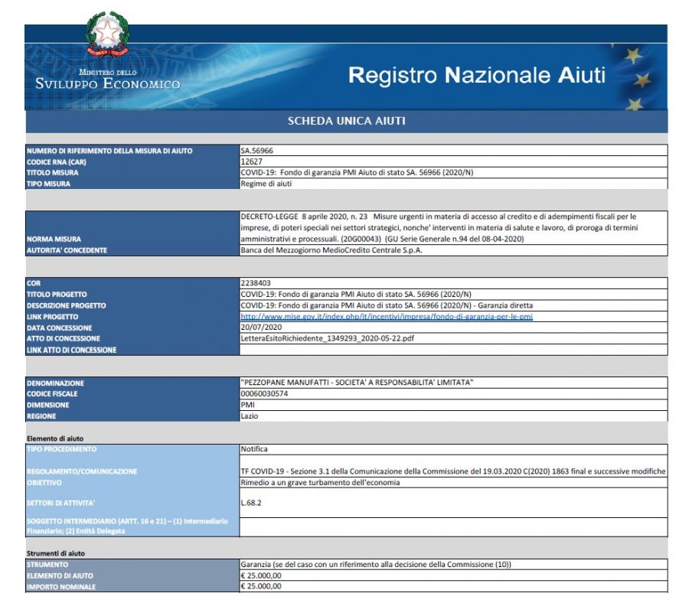
Task: Click the 'OBIETTIVO' label
Action: [x=44, y=482]
